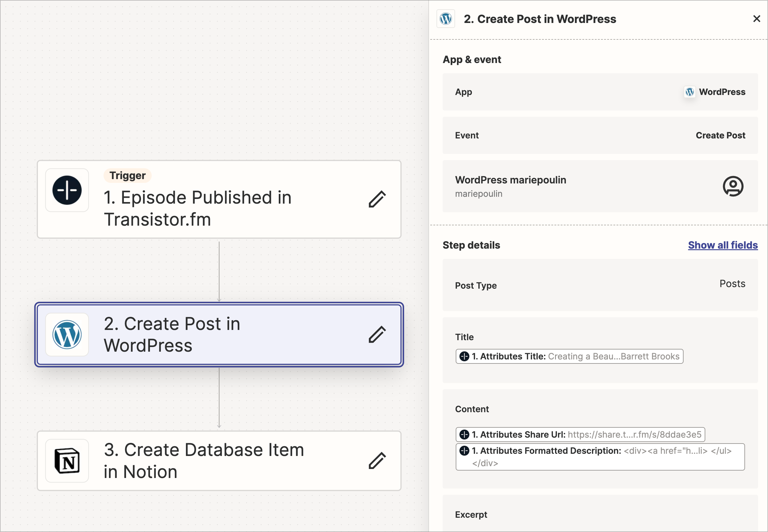
Task: Click the Excerpt field label
Action: click(471, 515)
